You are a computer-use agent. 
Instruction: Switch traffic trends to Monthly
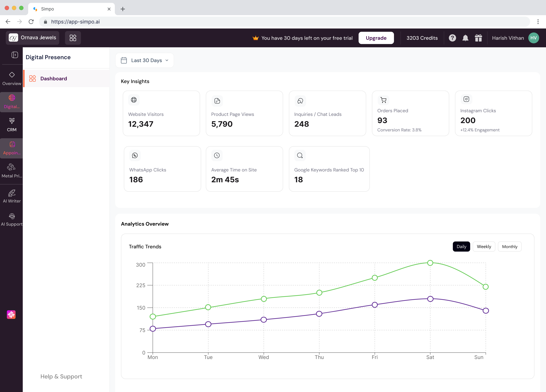coord(509,246)
